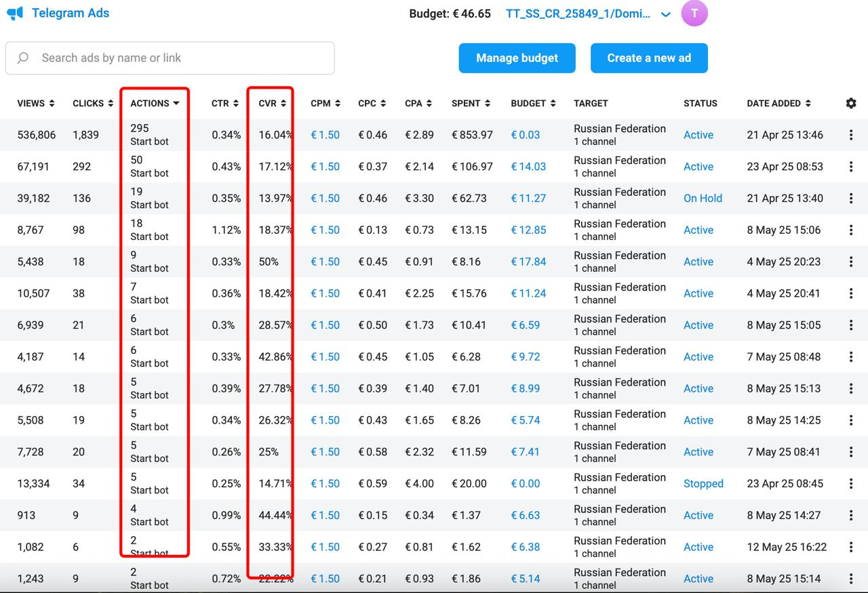
Task: Sort table by Actions column
Action: pyautogui.click(x=154, y=104)
